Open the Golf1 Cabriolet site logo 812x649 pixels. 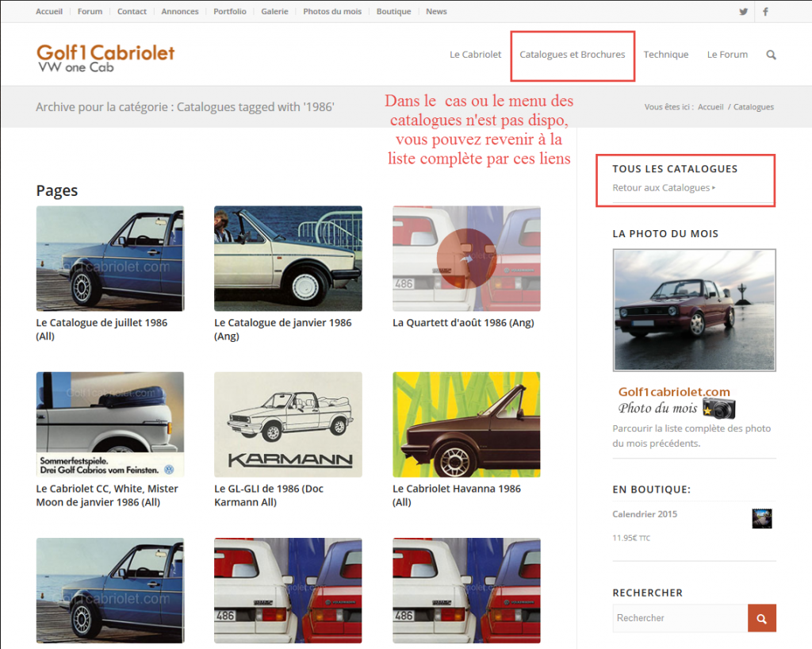[x=105, y=58]
